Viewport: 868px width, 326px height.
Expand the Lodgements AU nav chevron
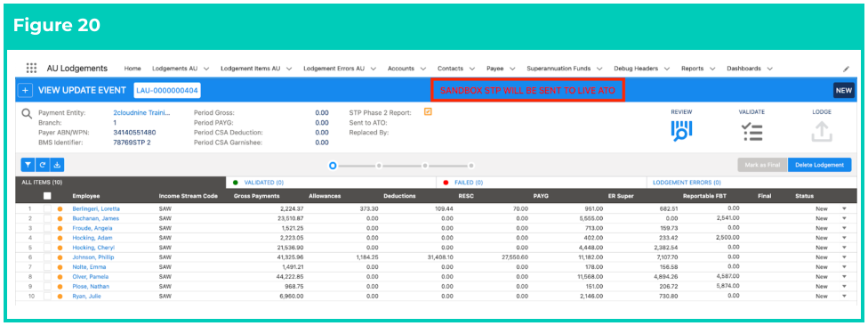(x=206, y=69)
